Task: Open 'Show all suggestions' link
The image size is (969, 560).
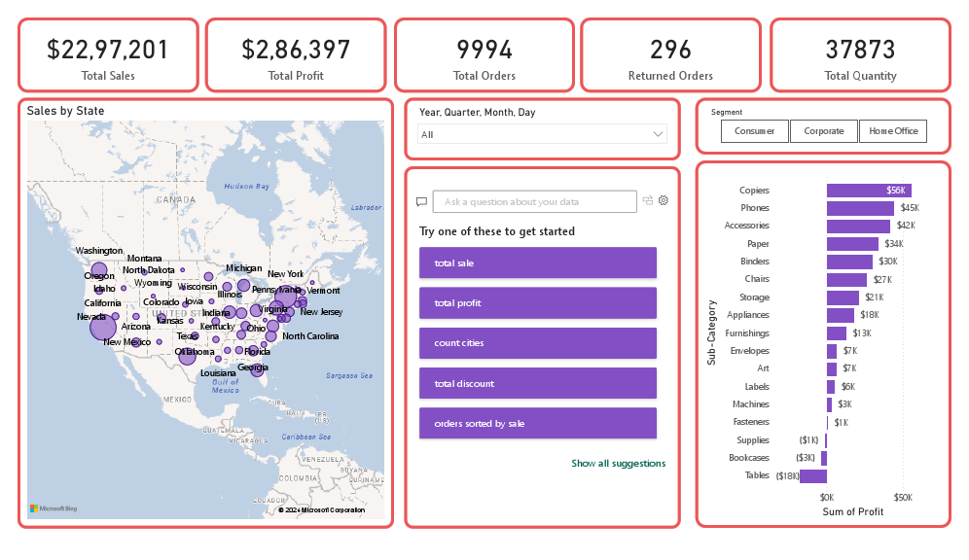Action: coord(618,463)
